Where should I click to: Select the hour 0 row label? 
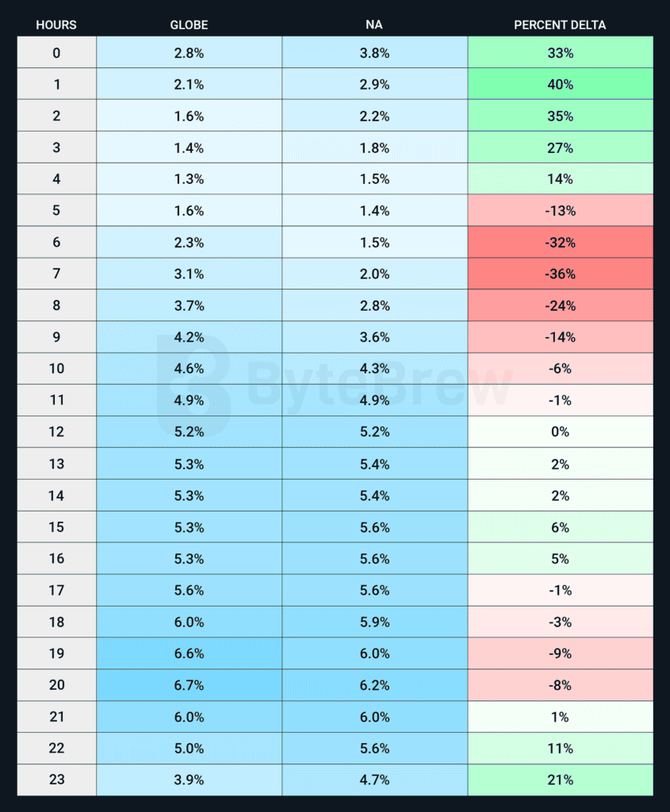[x=56, y=53]
